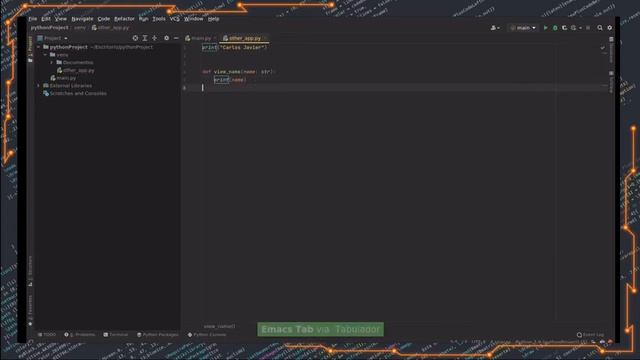Open the Python Console tool window

(207, 335)
